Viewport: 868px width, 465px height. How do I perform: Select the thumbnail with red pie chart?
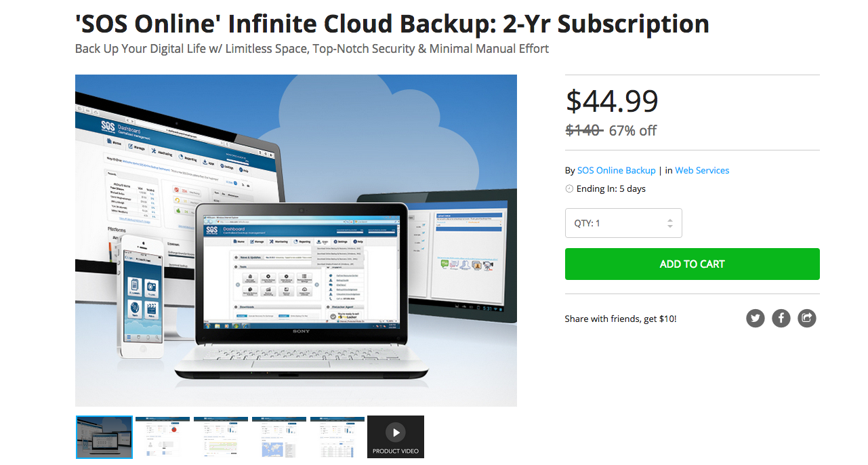(163, 437)
